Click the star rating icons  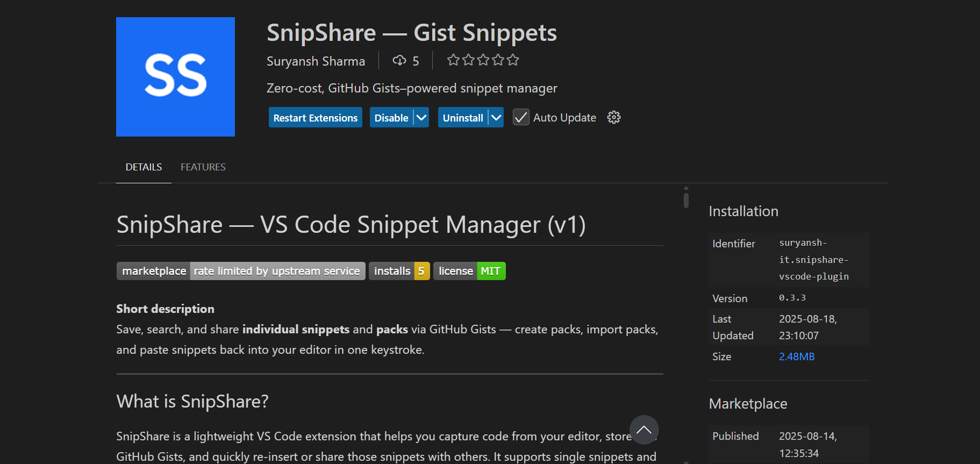(483, 60)
